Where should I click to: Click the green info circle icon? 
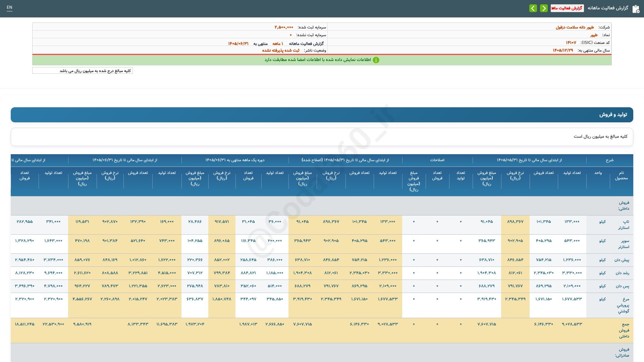(x=376, y=60)
